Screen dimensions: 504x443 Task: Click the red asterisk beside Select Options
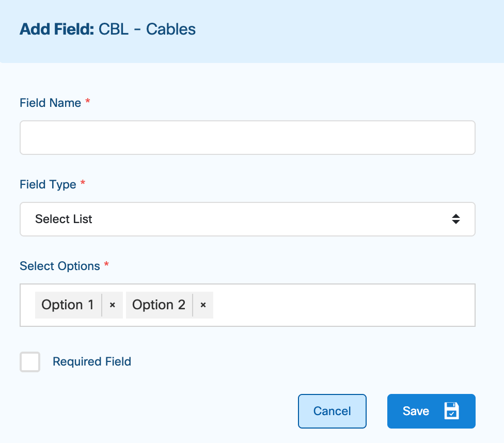point(106,265)
